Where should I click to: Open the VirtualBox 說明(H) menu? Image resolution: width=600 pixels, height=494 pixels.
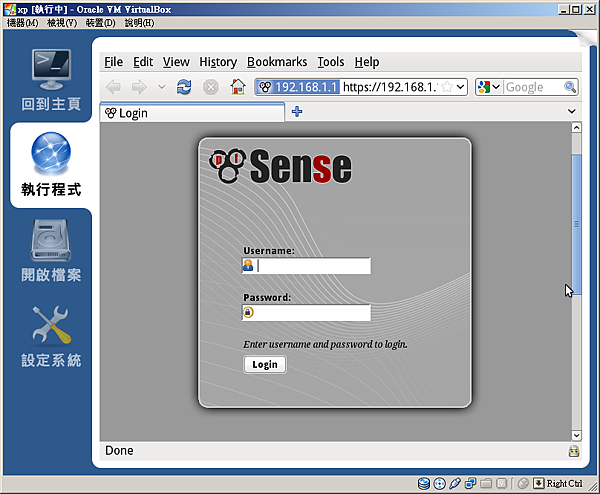139,23
